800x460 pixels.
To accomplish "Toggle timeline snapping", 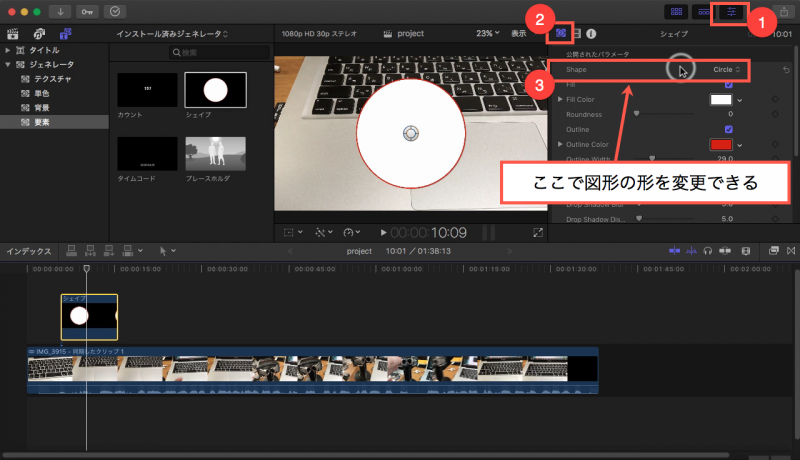I will 724,250.
